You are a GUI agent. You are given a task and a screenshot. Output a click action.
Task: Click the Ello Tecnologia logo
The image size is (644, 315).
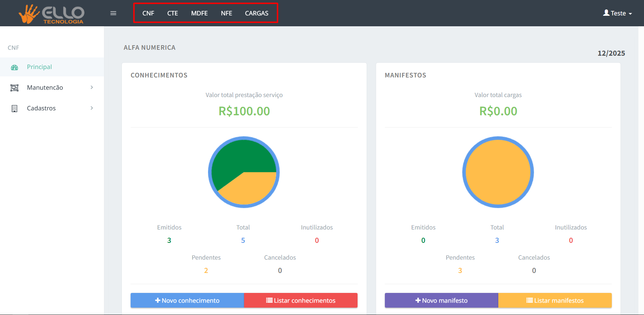[x=51, y=14]
